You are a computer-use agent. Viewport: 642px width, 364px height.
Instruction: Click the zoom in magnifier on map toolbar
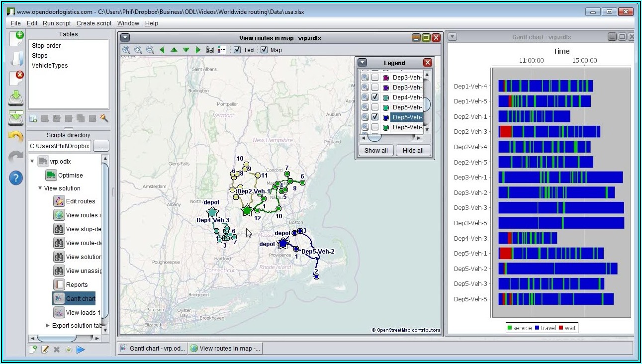point(138,50)
